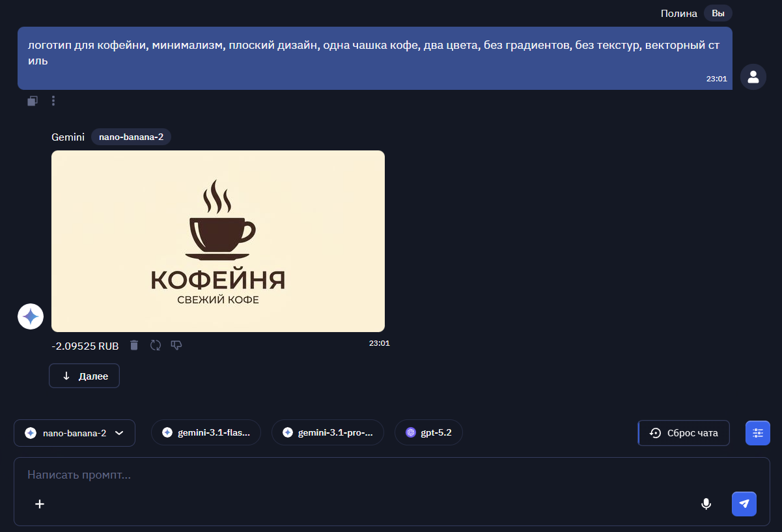The image size is (782, 532).
Task: Start voice input with the microphone icon
Action: (706, 504)
